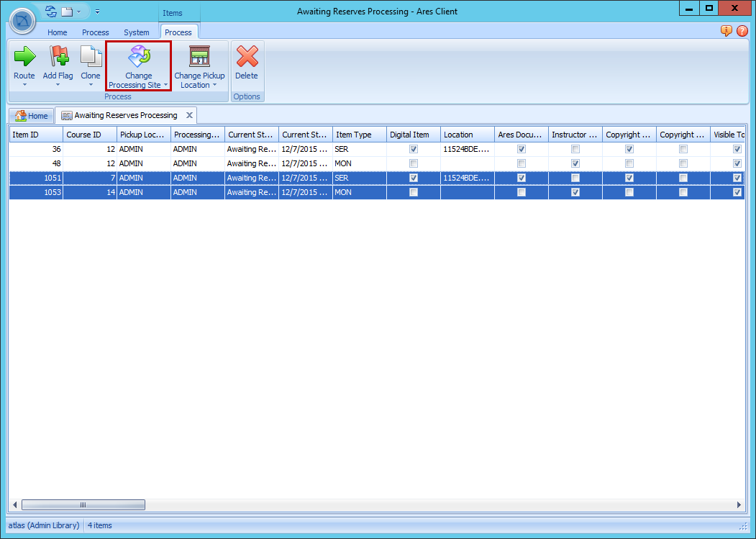This screenshot has height=539, width=756.
Task: Open Change Pickup Location tool
Action: [x=199, y=58]
